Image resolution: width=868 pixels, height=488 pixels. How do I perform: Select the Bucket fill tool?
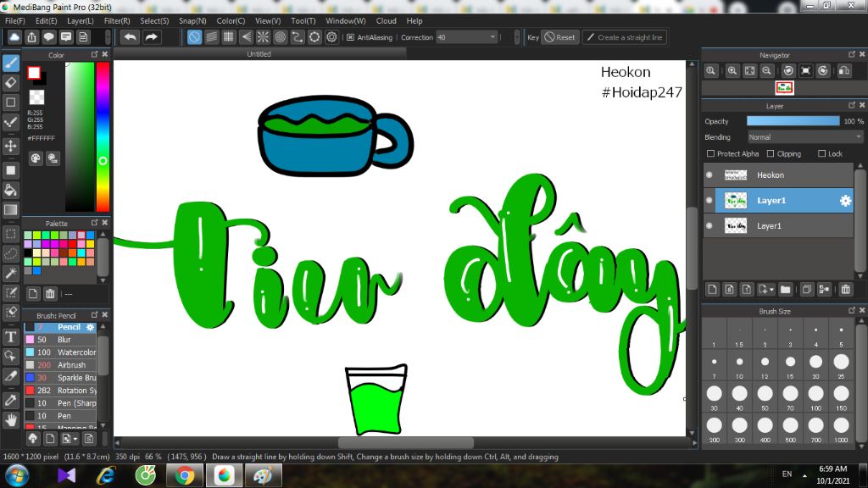point(10,191)
